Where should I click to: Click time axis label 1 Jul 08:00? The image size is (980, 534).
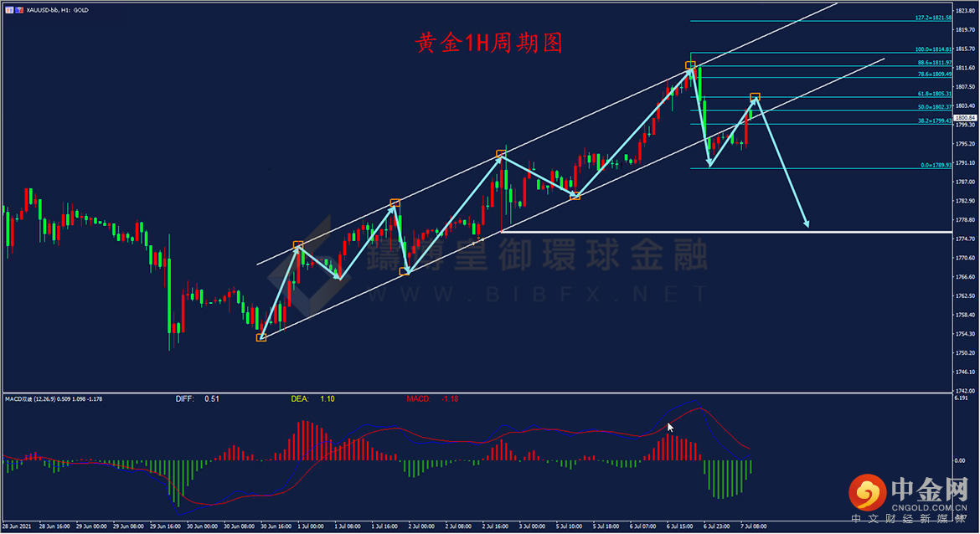(x=348, y=526)
